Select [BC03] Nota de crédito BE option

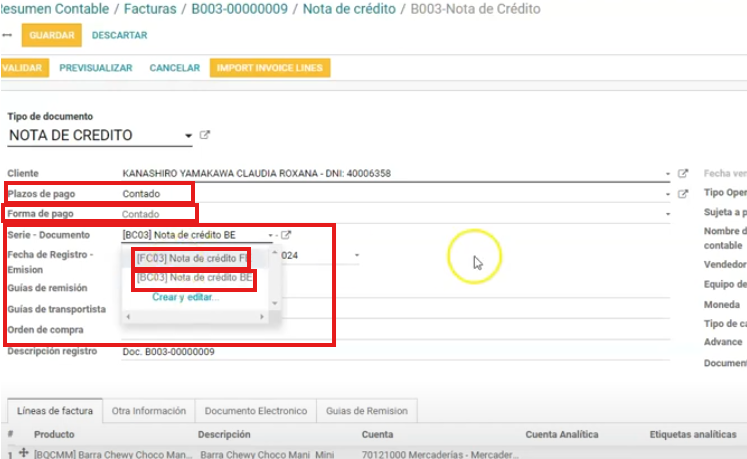tap(194, 278)
